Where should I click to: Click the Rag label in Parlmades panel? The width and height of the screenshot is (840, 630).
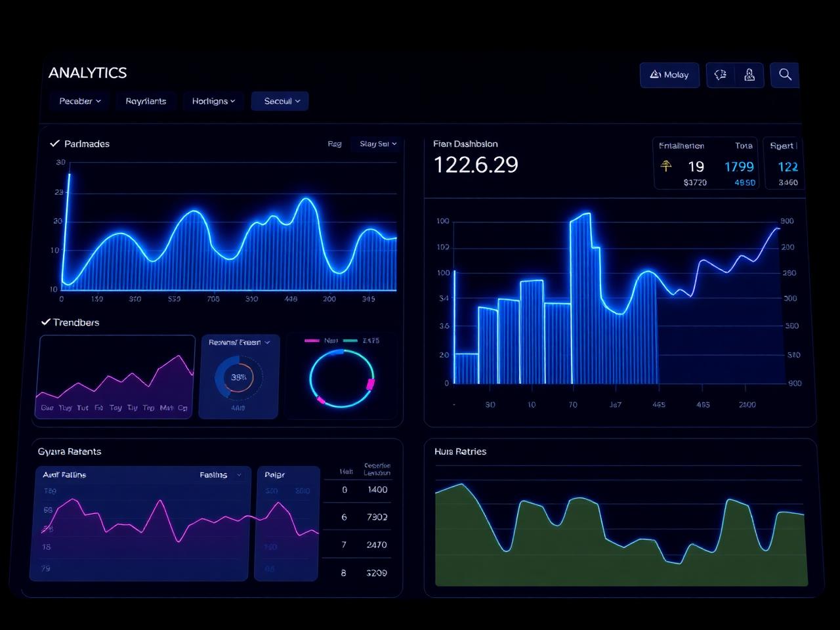coord(335,144)
